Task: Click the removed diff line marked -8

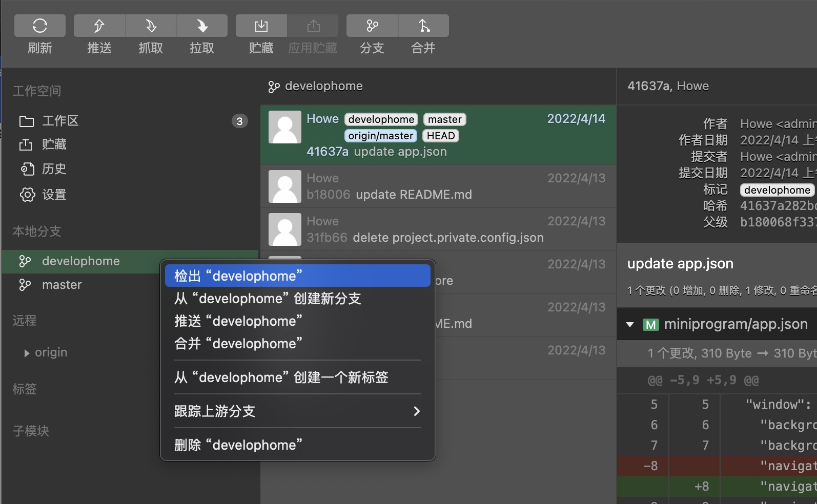Action: coord(717,466)
